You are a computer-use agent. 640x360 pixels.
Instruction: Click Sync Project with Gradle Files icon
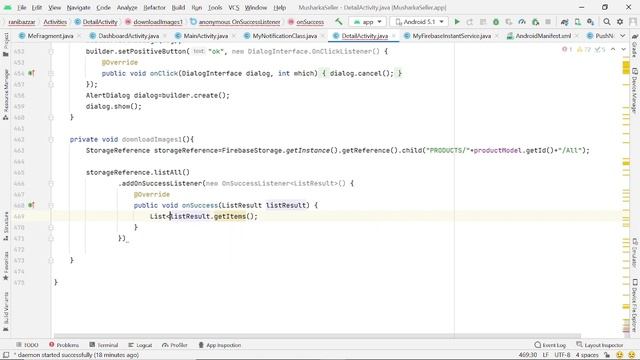coord(564,22)
